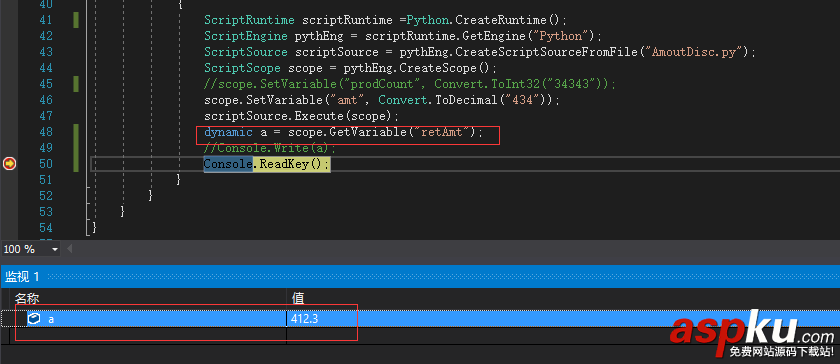Click the ReadKey method call
840x364 pixels.
284,164
